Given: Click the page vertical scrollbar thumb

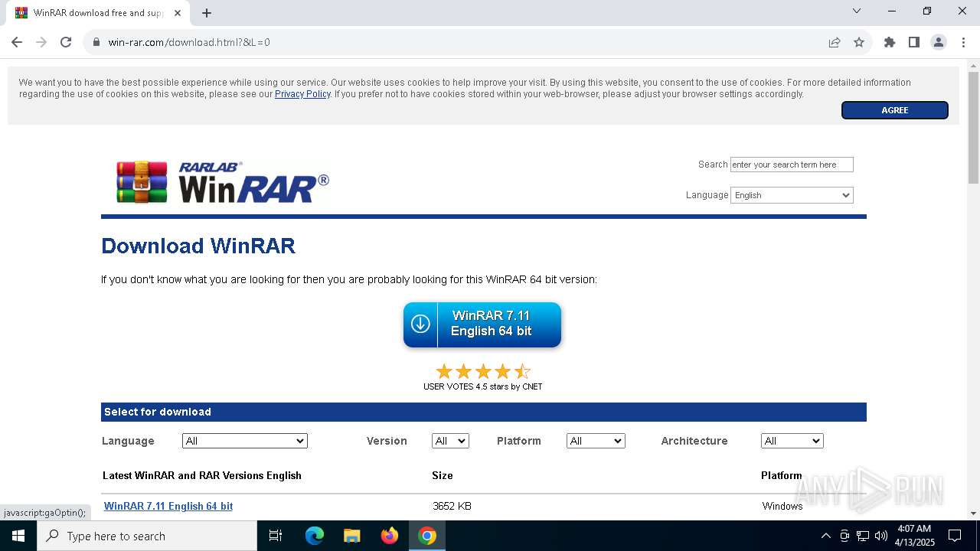Looking at the screenshot, I should click(973, 128).
